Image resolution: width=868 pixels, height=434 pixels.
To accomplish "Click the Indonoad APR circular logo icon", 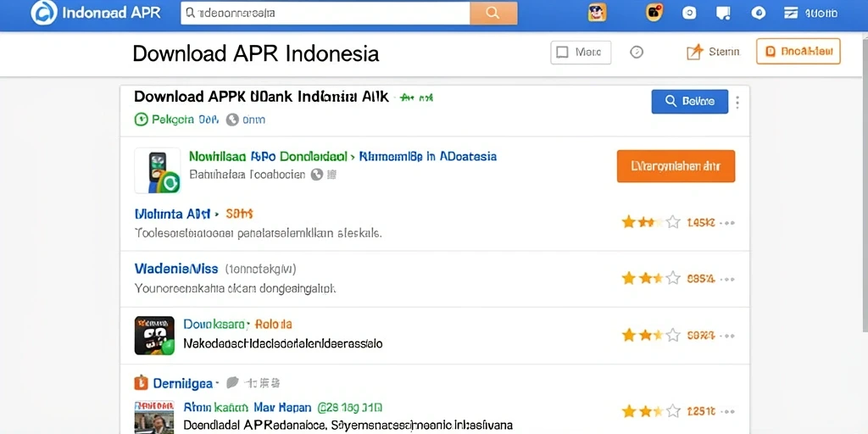I will 44,13.
